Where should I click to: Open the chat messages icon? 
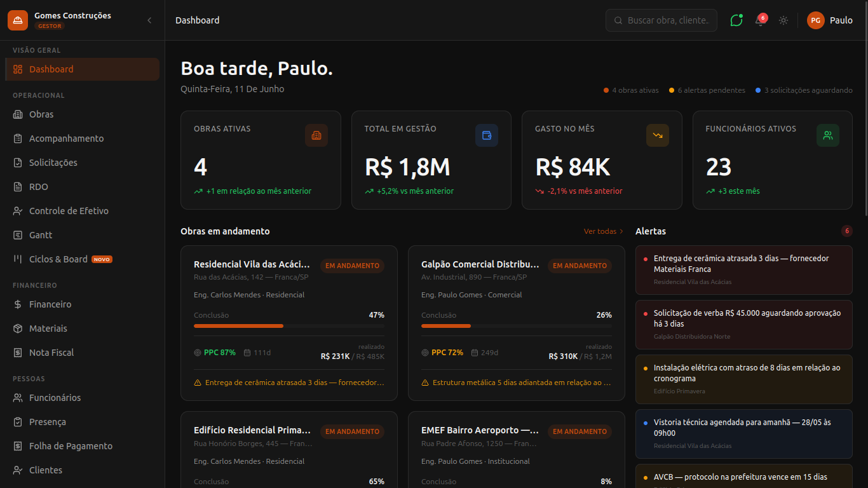click(x=736, y=20)
